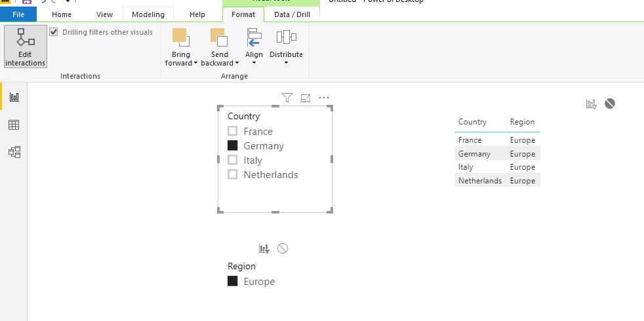Check the Netherlands checkbox
Image resolution: width=644 pixels, height=321 pixels.
point(232,174)
